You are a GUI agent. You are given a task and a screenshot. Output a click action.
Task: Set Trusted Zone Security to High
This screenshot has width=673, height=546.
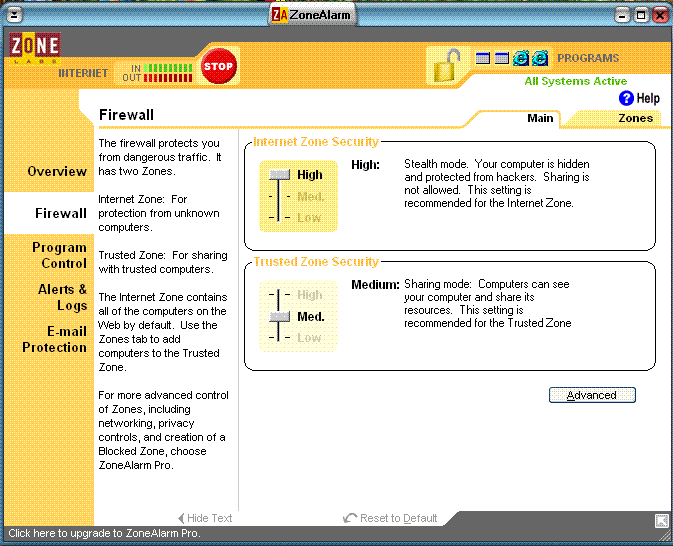tap(309, 295)
